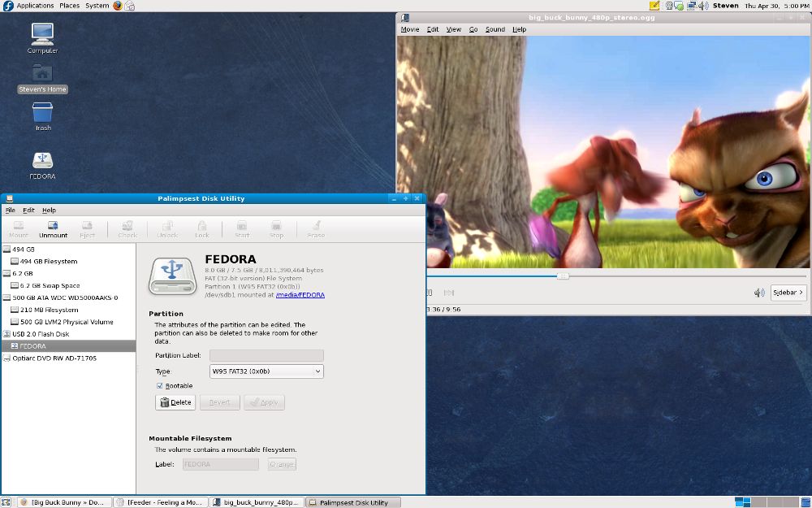Screen dimensions: 812x508
Task: Open the Sound menu in movie player
Action: tap(495, 29)
